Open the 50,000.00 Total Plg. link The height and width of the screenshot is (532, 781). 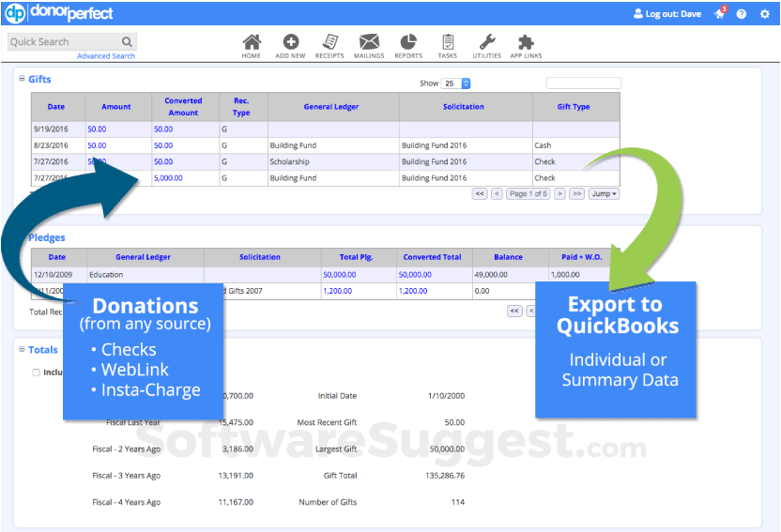(339, 274)
